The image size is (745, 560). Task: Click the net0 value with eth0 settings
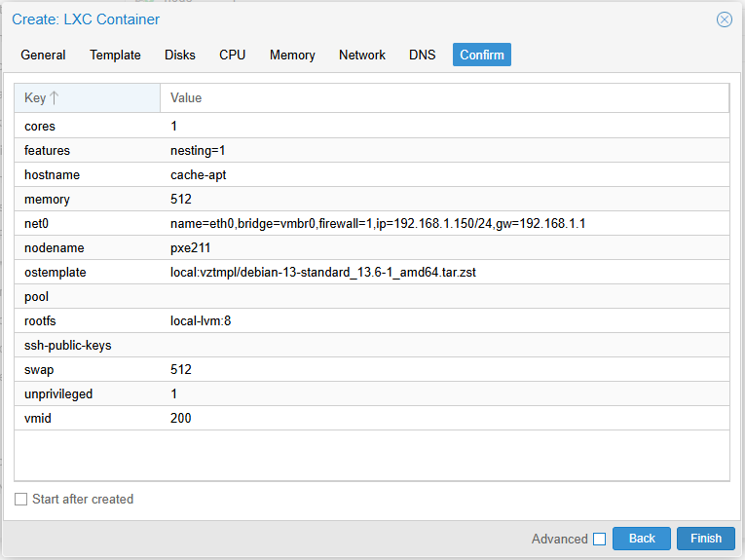tap(378, 223)
